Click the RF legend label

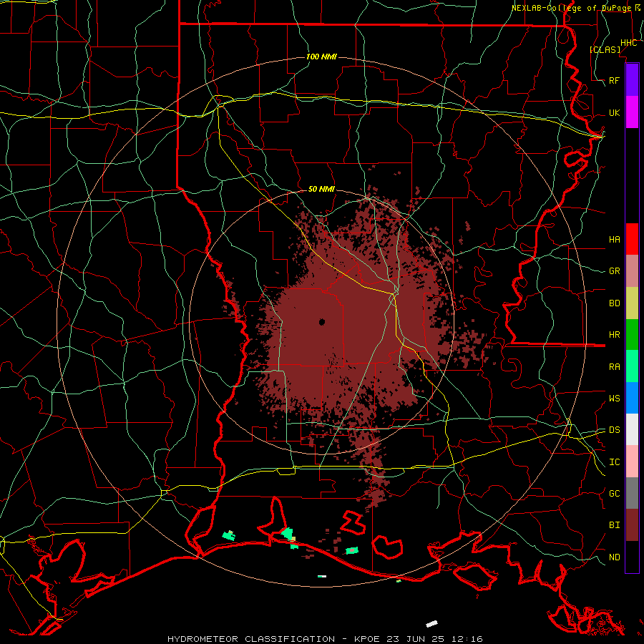[x=614, y=80]
